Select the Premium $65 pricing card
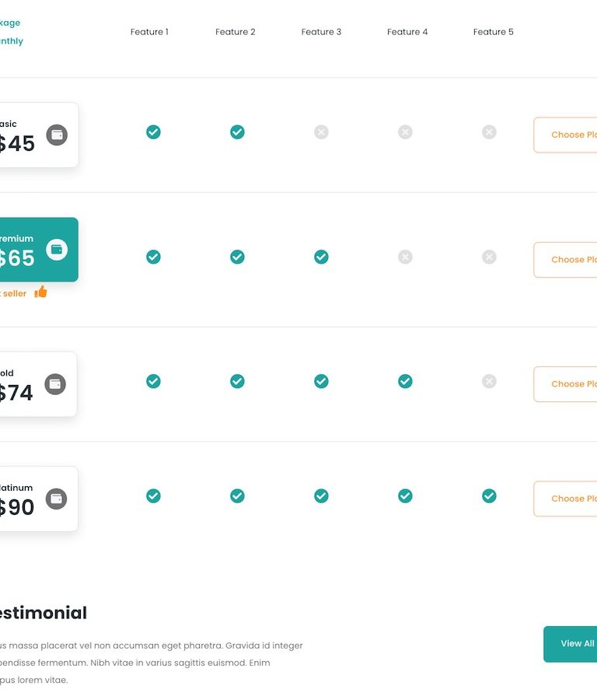Viewport: 597px width, 700px height. click(x=39, y=250)
